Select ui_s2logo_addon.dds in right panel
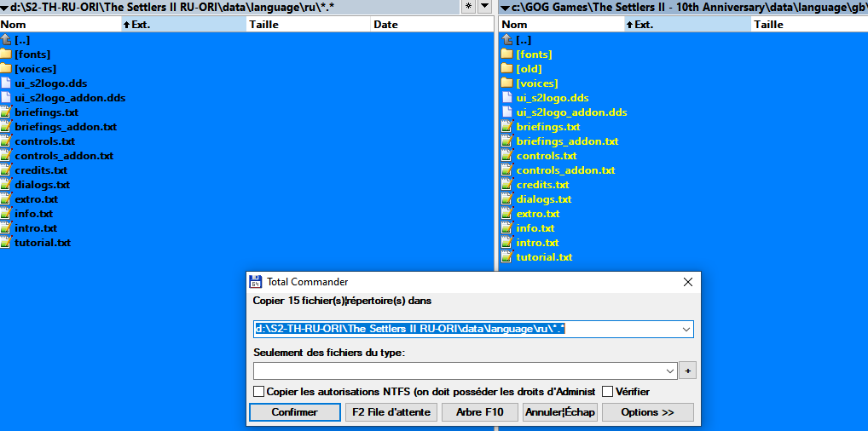The width and height of the screenshot is (868, 431). click(x=572, y=112)
